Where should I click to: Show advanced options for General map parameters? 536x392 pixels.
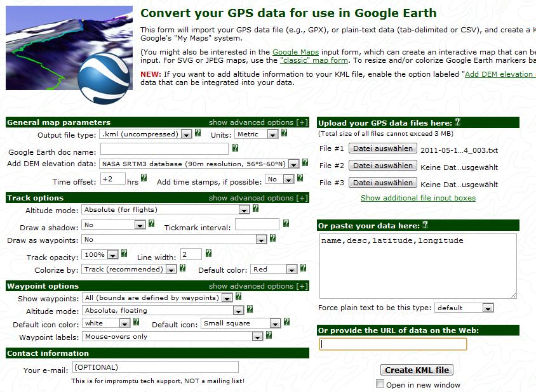[x=258, y=122]
